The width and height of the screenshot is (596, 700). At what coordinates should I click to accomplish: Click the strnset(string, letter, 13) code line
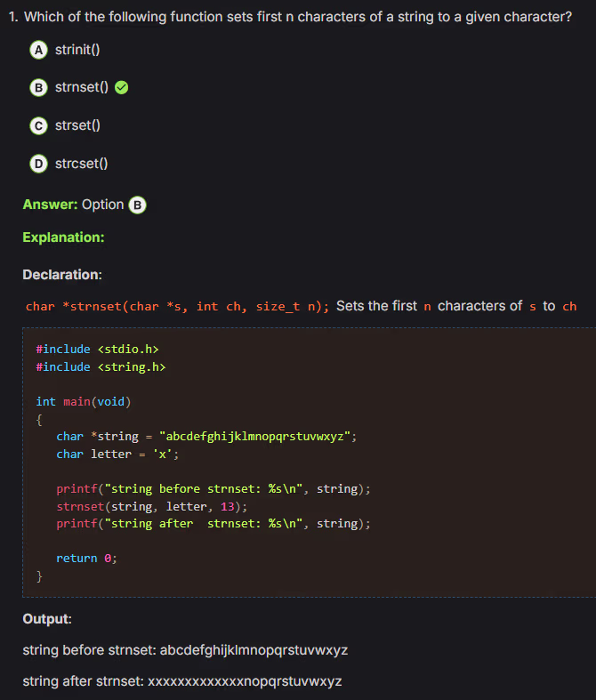tap(151, 506)
